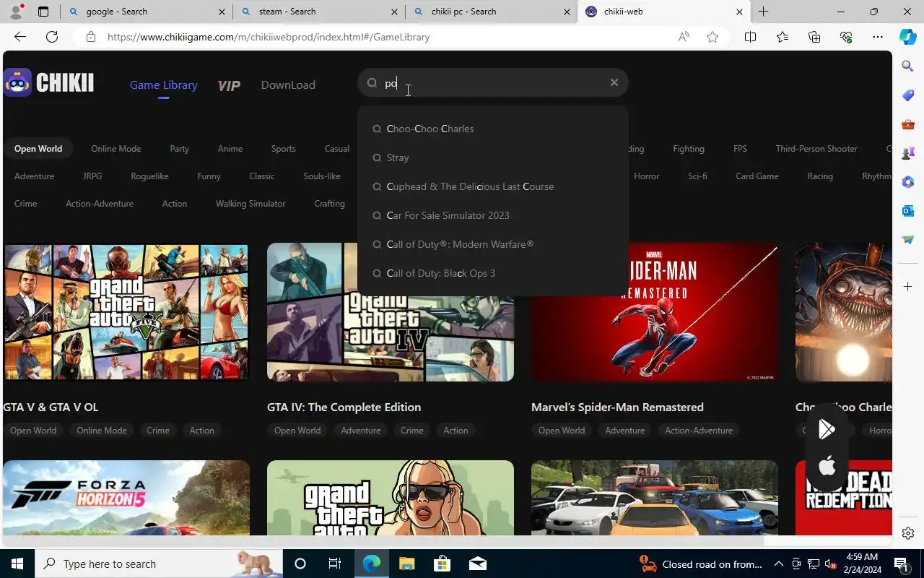This screenshot has width=924, height=578.
Task: Open File Explorer from taskbar
Action: coord(406,564)
